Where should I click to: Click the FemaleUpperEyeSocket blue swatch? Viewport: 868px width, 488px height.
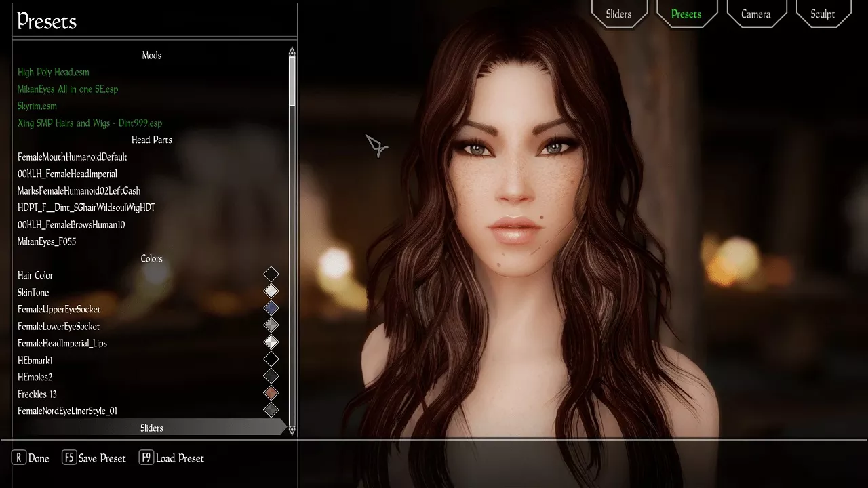[x=271, y=308]
